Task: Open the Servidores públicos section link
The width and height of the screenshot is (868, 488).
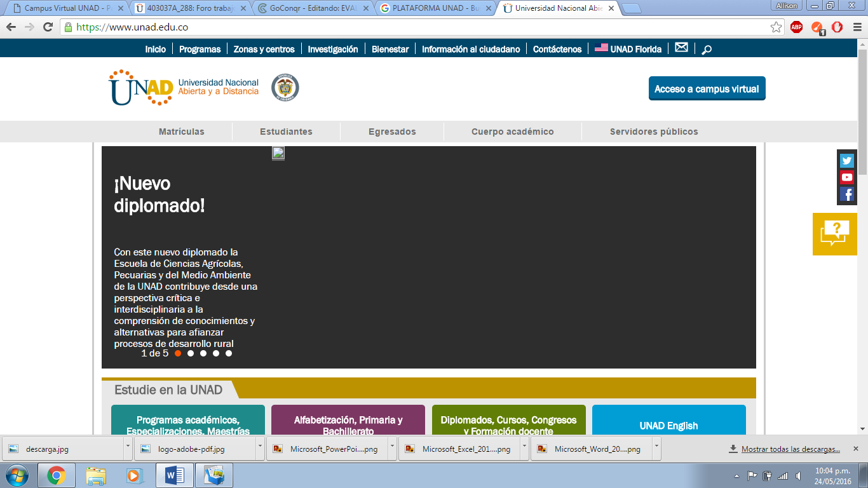Action: (x=654, y=132)
